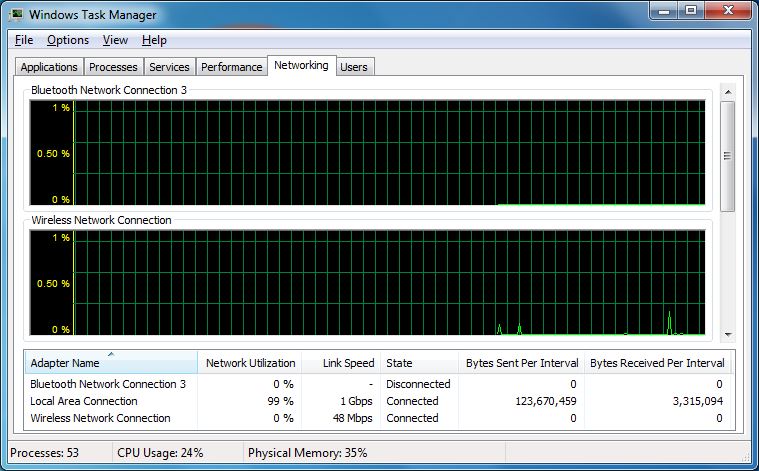Image resolution: width=759 pixels, height=471 pixels.
Task: Open the File menu
Action: [24, 40]
